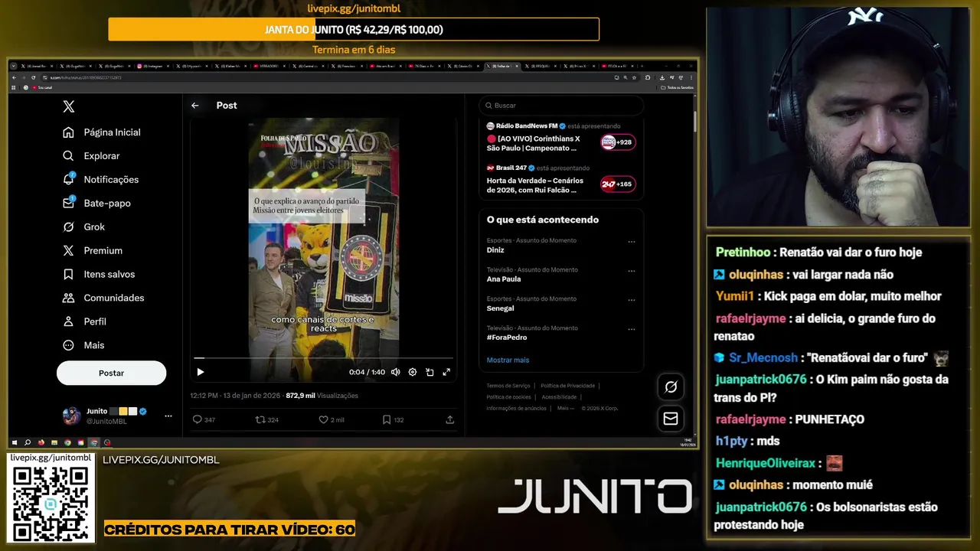This screenshot has height=551, width=980.
Task: Bookmark the post with 132 saves
Action: pyautogui.click(x=387, y=420)
